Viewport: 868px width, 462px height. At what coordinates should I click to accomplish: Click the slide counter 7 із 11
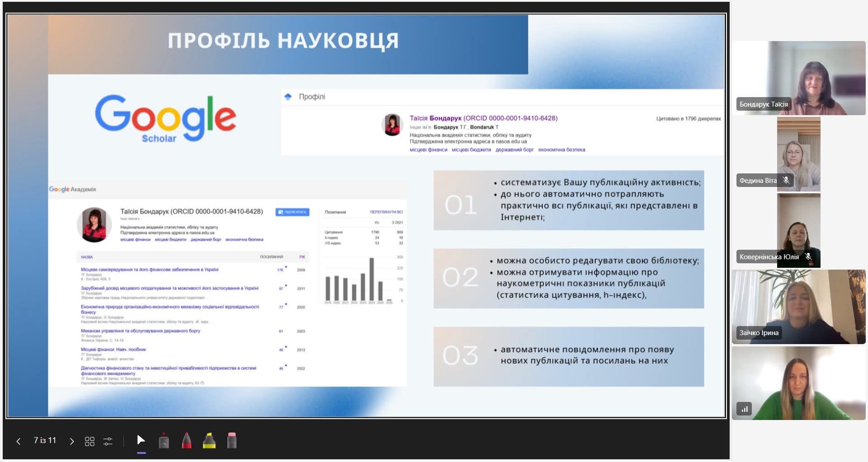point(45,440)
